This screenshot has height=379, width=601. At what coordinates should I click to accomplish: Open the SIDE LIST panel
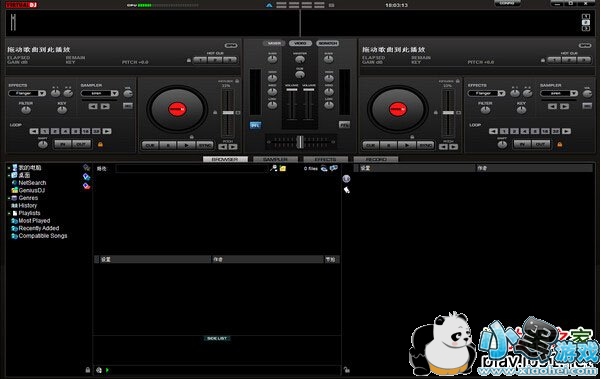point(217,338)
